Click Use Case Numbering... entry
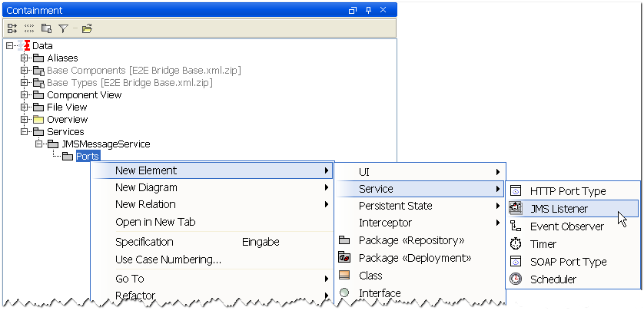Image resolution: width=644 pixels, height=314 pixels. pyautogui.click(x=168, y=259)
